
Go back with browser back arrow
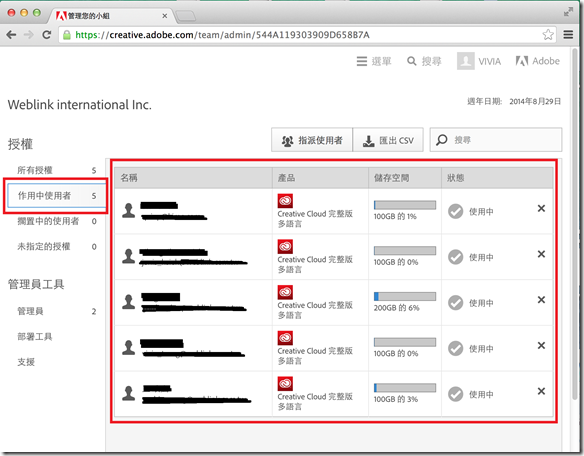click(12, 35)
